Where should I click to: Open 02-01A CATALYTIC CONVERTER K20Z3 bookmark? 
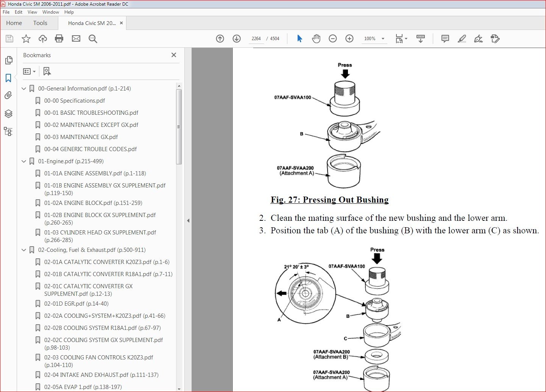tap(107, 262)
